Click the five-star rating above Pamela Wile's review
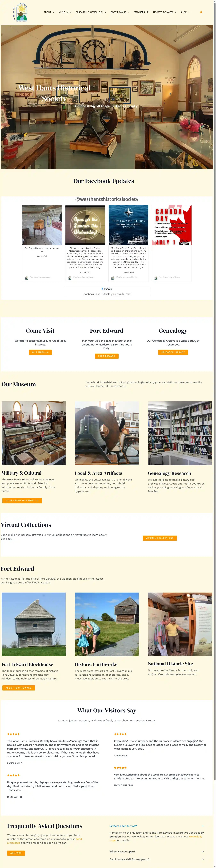Viewport: 216px width, 868px height. click(x=13, y=734)
